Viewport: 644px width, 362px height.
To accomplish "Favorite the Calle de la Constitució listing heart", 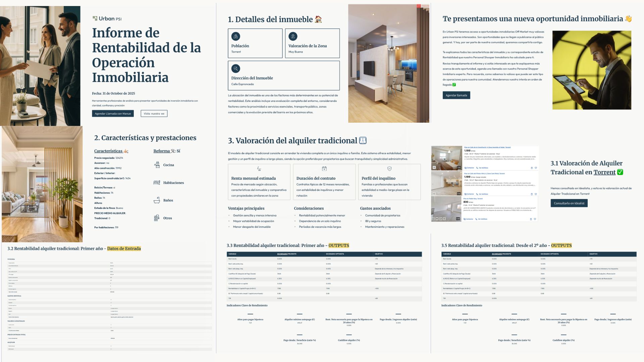I will pos(536,168).
